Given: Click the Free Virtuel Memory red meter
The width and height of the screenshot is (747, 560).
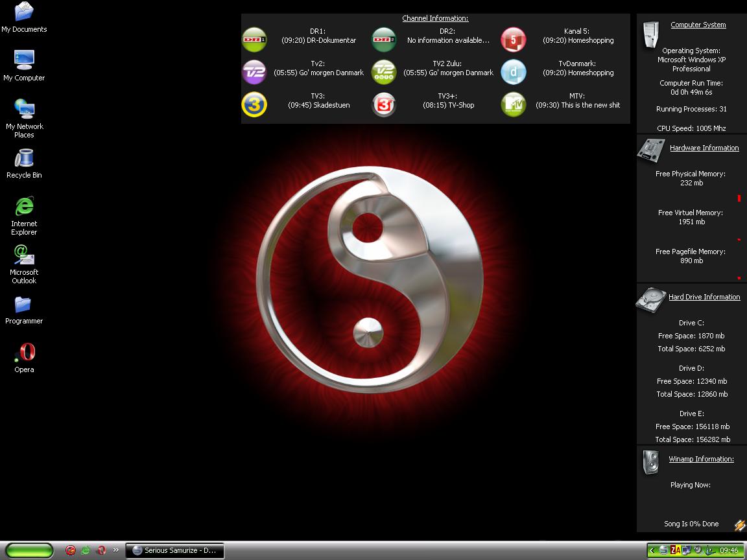Looking at the screenshot, I should click(x=739, y=240).
